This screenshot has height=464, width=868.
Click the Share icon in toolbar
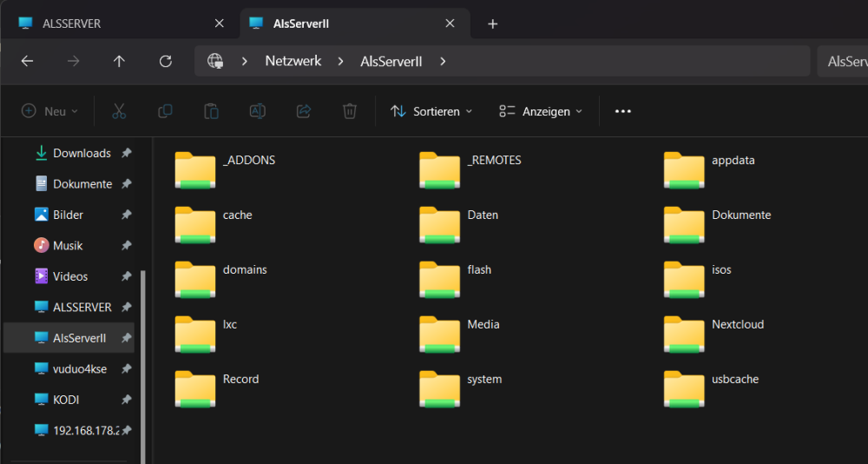pyautogui.click(x=303, y=111)
